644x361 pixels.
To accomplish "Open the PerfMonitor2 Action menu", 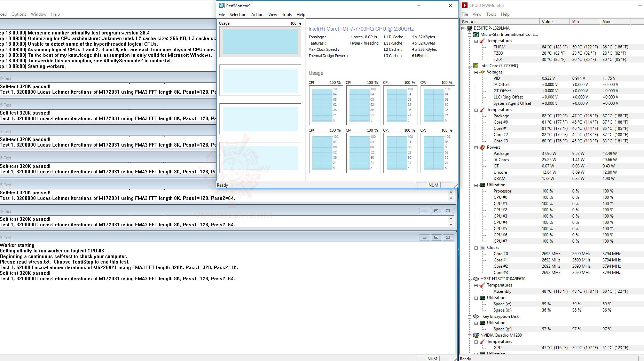I will [x=257, y=15].
